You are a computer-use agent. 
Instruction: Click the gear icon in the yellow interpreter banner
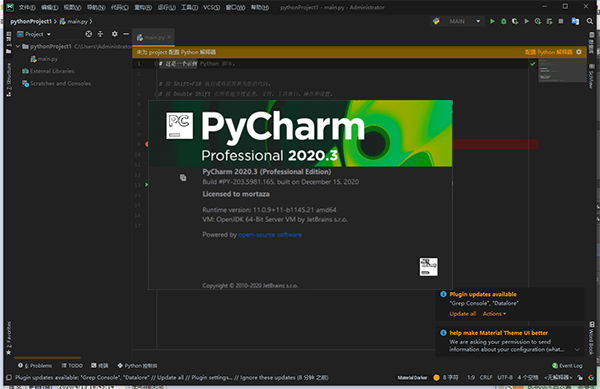click(x=579, y=52)
